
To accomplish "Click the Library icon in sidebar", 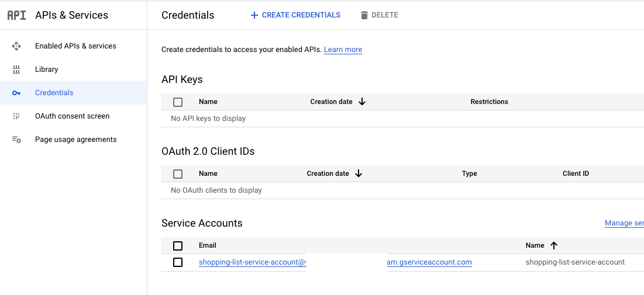I will pyautogui.click(x=16, y=70).
